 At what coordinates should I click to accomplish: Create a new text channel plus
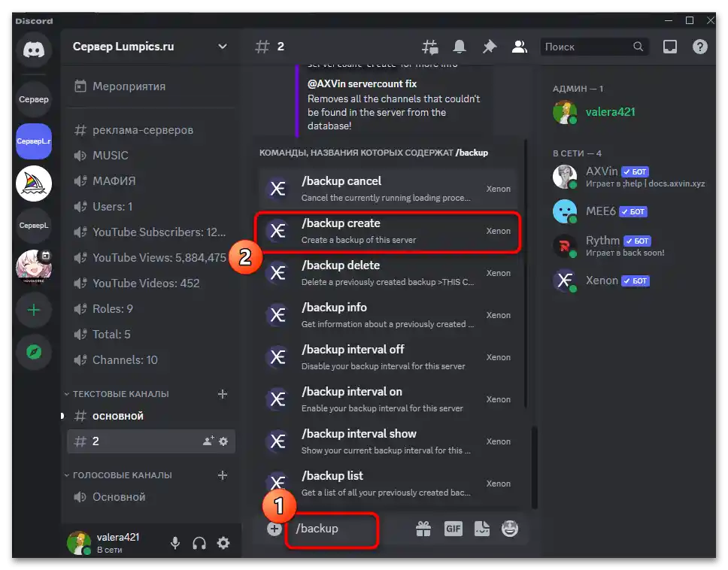(x=223, y=394)
